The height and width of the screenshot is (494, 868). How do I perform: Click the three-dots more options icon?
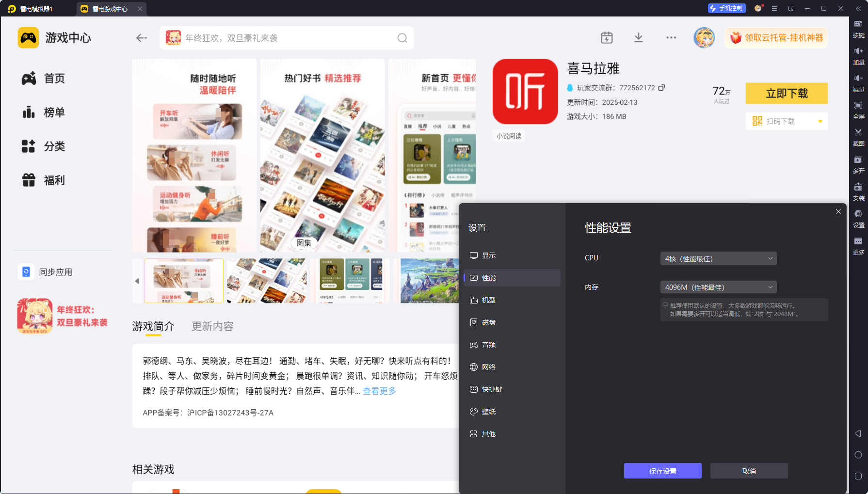coord(671,38)
